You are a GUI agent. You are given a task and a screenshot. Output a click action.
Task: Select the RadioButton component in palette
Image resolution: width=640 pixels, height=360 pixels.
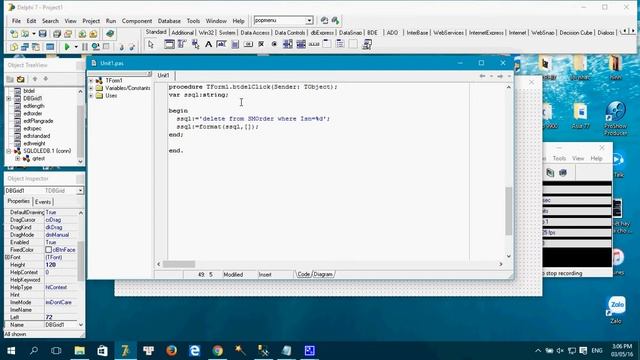274,44
